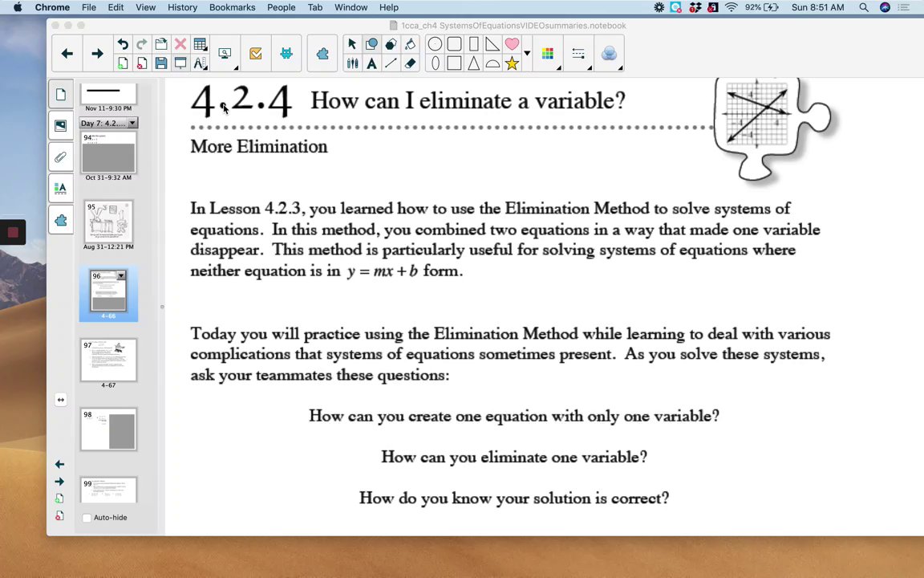Pick the yellow star shape
This screenshot has width=924, height=578.
pyautogui.click(x=512, y=63)
